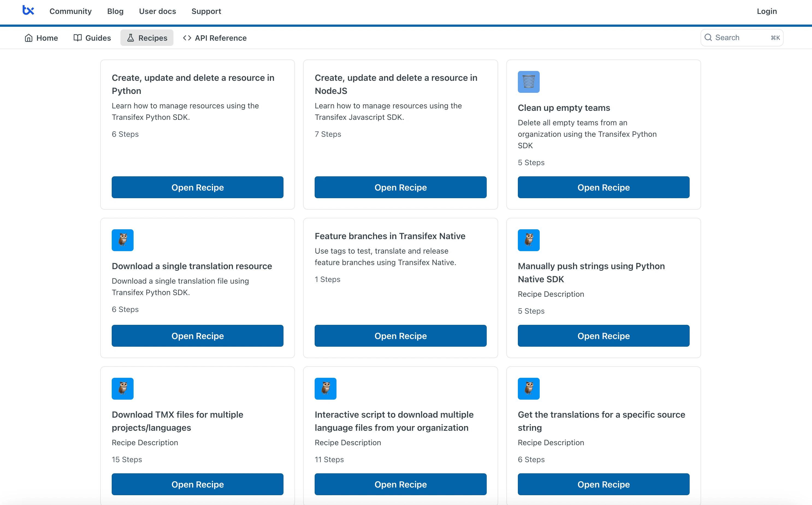This screenshot has width=812, height=505.
Task: Click owl icon on Interactive script card
Action: point(326,388)
